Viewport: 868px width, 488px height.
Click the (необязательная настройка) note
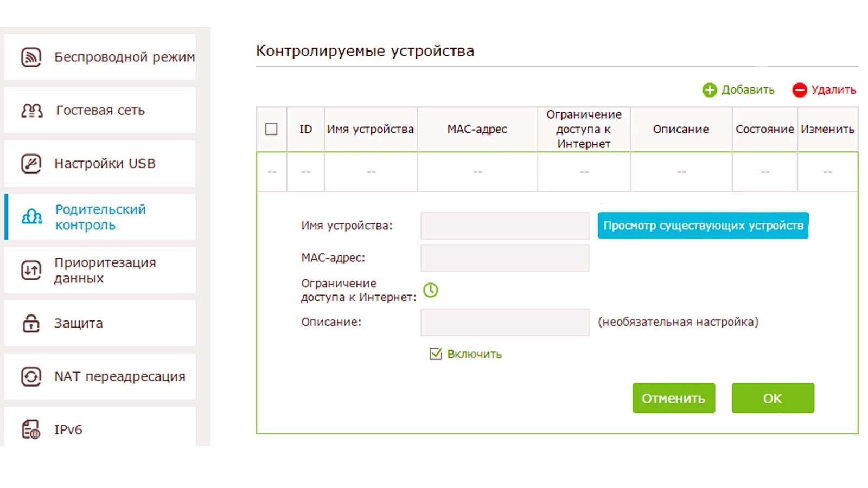click(x=678, y=322)
